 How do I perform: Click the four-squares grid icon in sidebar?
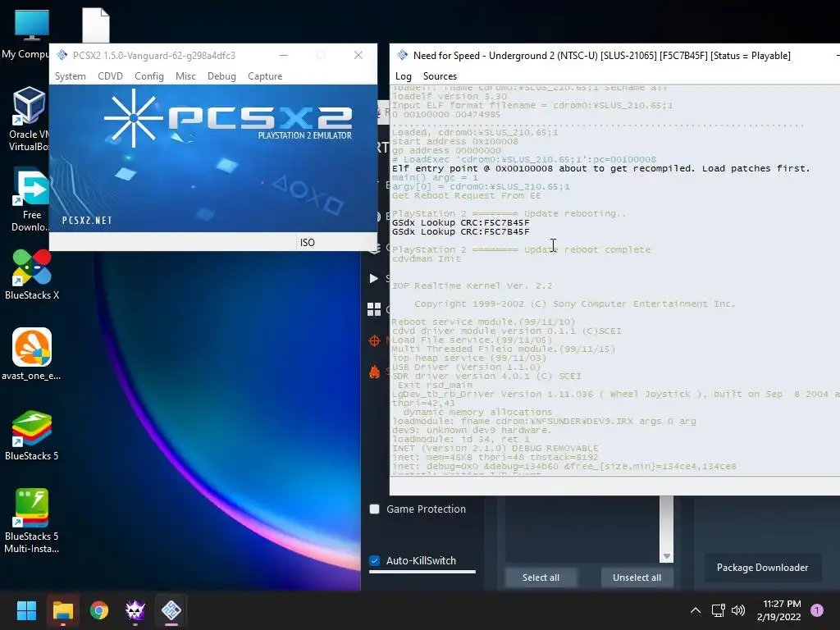(x=374, y=309)
